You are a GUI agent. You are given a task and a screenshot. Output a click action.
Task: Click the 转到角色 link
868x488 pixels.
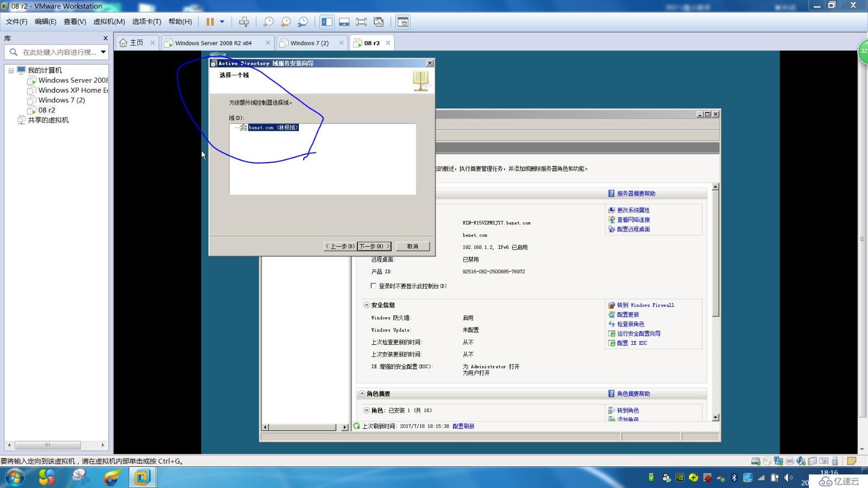628,410
